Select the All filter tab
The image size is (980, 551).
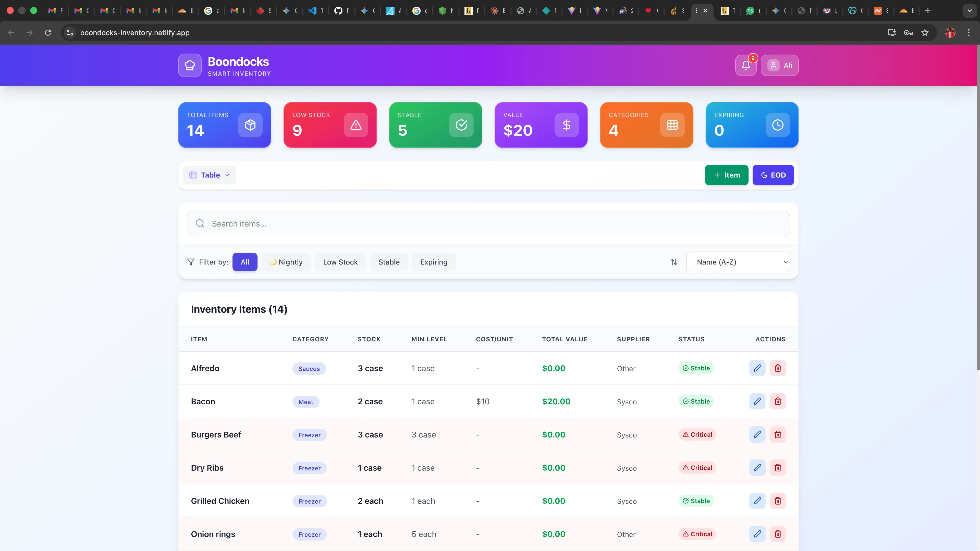[245, 262]
